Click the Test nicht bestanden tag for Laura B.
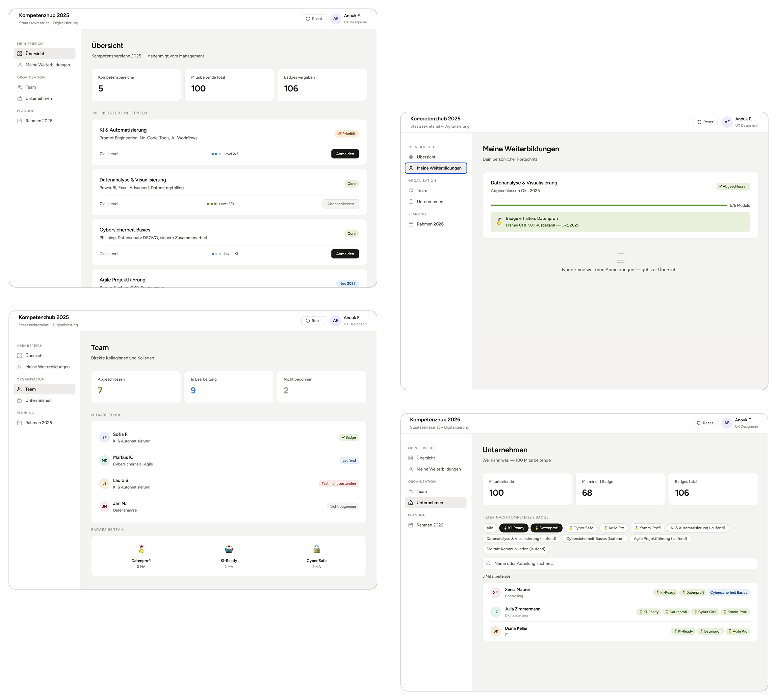 [339, 484]
